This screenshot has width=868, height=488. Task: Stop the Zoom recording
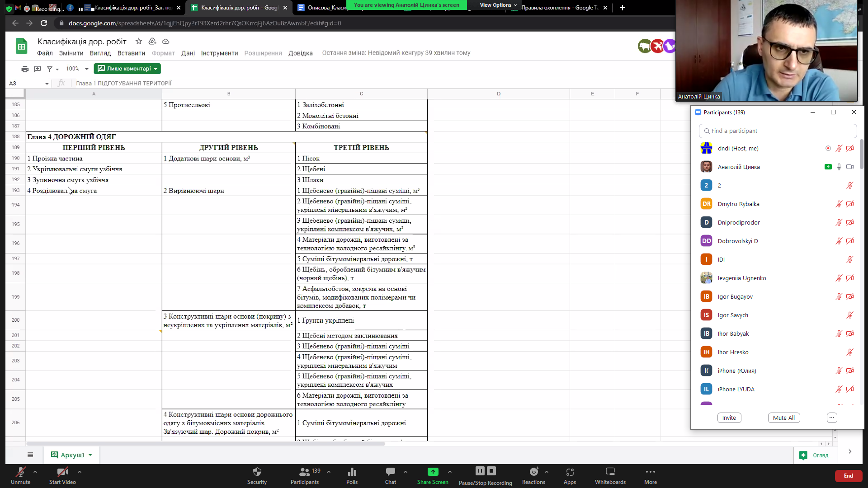491,471
